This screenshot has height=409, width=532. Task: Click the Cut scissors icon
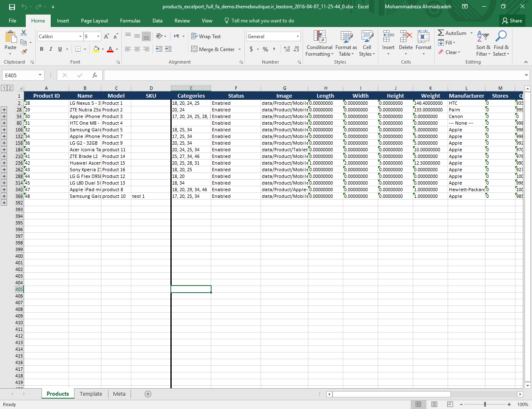click(x=24, y=33)
